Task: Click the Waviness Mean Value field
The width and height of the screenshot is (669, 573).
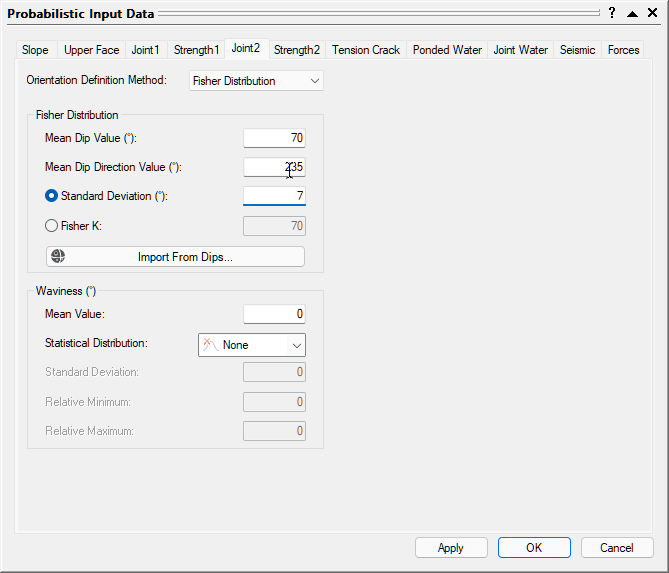Action: (274, 314)
